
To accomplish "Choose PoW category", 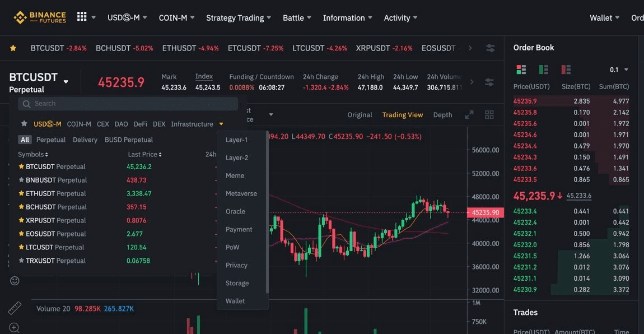I will pyautogui.click(x=232, y=247).
